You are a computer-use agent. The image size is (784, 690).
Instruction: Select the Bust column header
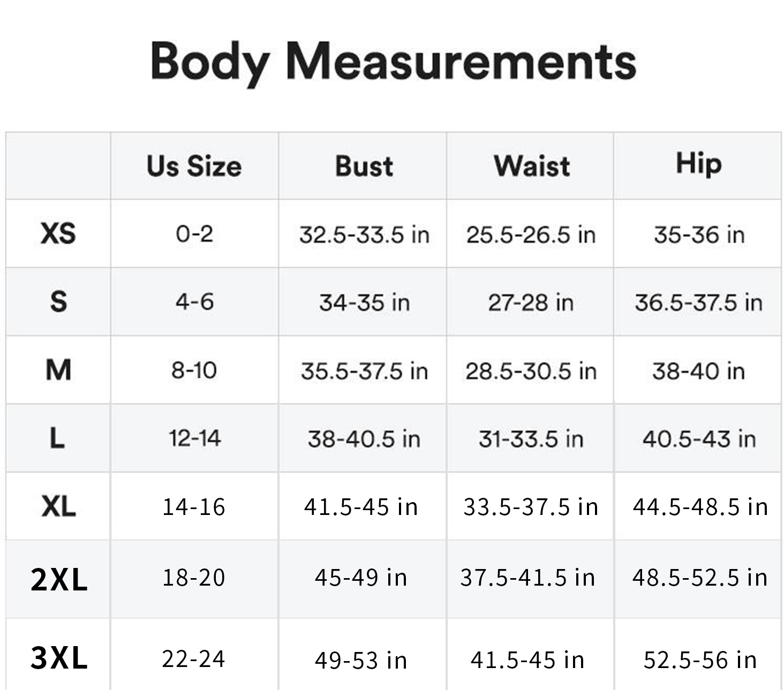(x=364, y=166)
